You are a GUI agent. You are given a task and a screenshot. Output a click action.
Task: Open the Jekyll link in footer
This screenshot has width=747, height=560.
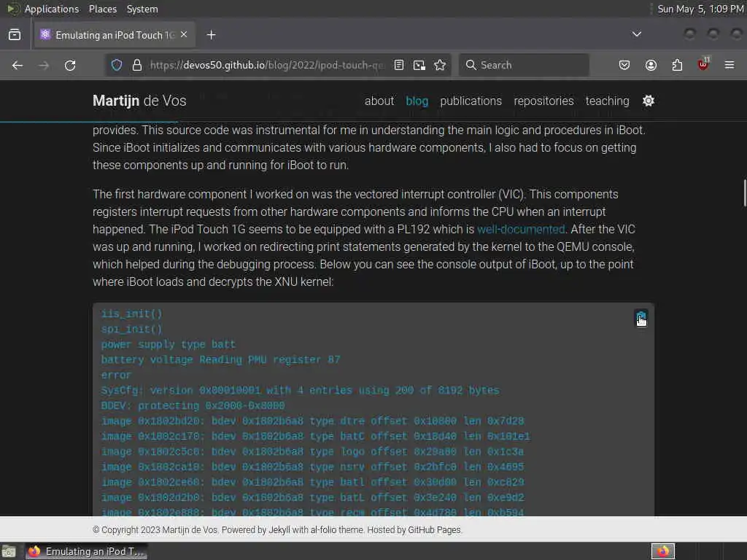(279, 530)
